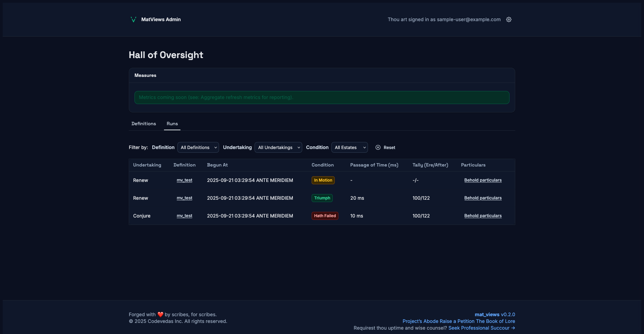Open the Definition filter dropdown
This screenshot has width=644, height=334.
coord(198,147)
